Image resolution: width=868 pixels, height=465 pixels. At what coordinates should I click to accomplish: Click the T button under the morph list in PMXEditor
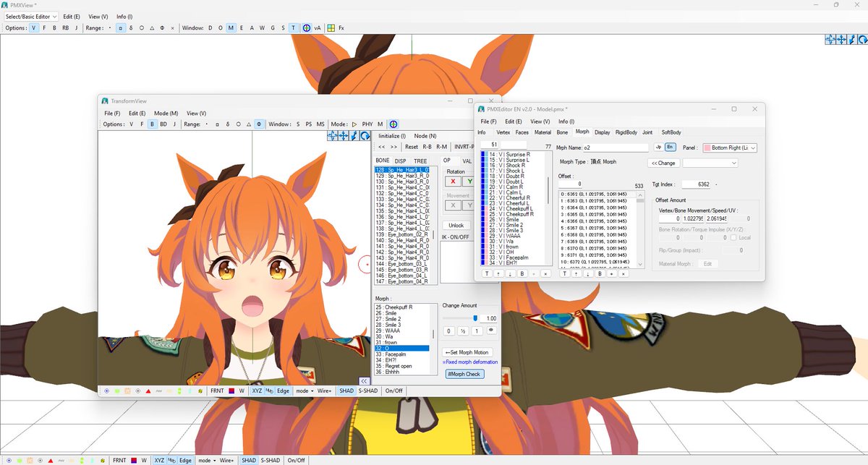point(487,273)
